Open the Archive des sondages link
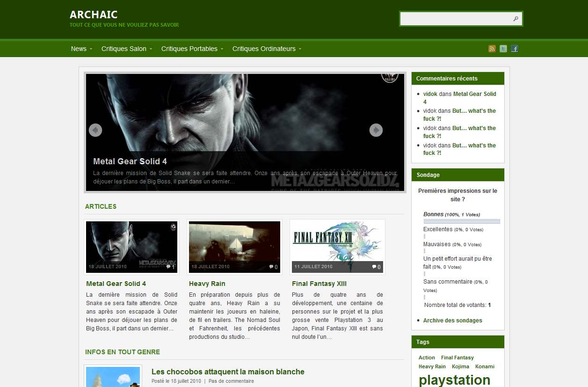The image size is (588, 387). (x=453, y=321)
